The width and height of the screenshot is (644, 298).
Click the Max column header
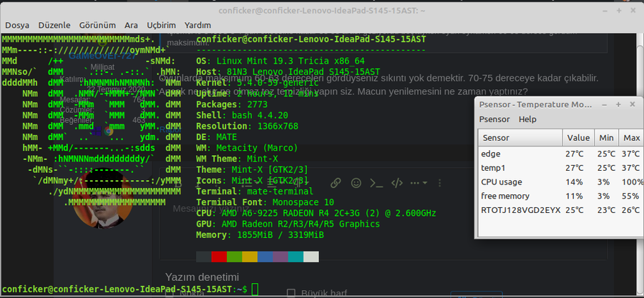[x=631, y=137]
